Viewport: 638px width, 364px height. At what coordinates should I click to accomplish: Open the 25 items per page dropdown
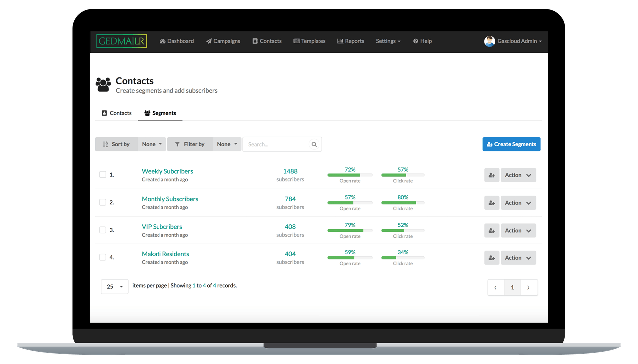pyautogui.click(x=115, y=286)
